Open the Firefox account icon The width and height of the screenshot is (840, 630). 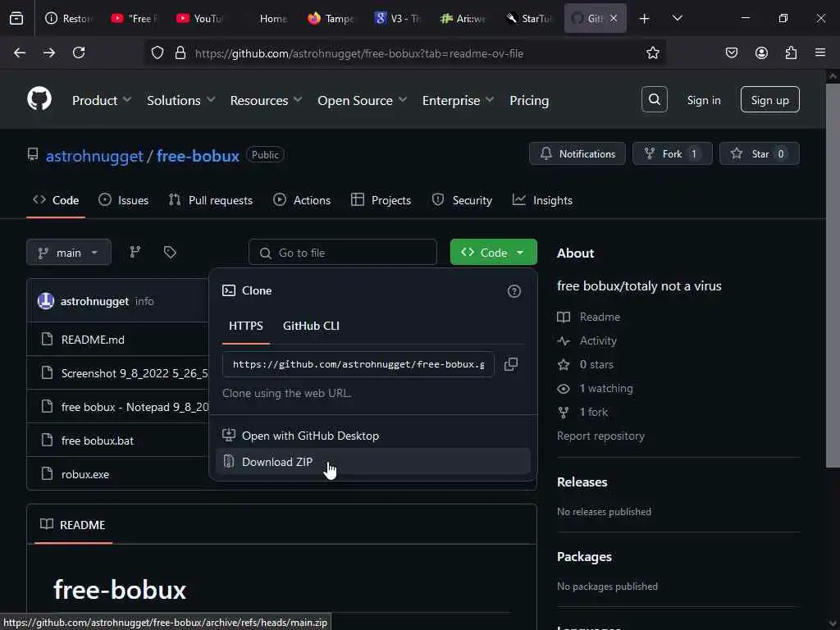pyautogui.click(x=761, y=53)
